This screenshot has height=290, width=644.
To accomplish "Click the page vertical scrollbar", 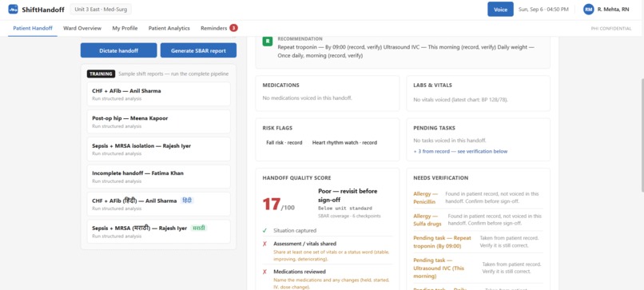I will tap(642, 136).
